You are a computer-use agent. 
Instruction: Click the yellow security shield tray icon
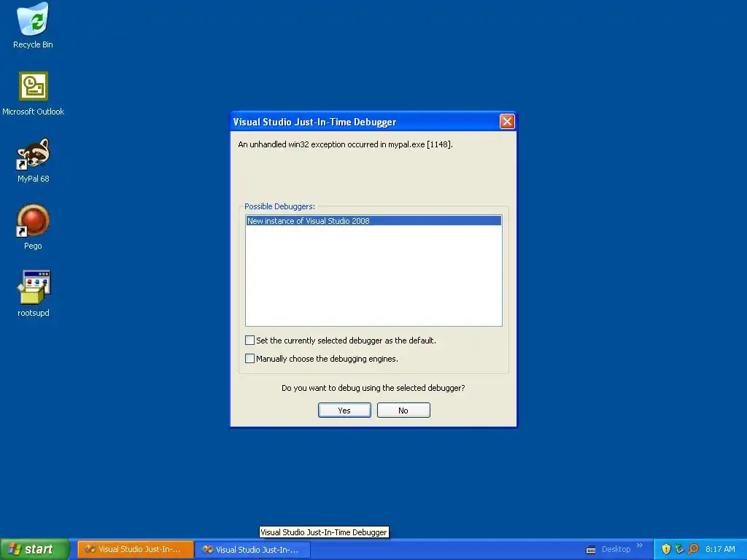666,549
